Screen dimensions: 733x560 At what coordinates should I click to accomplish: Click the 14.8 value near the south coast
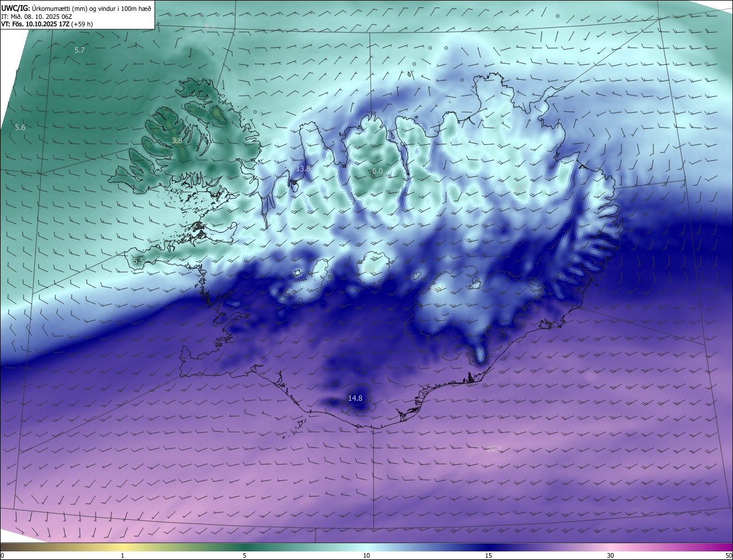[355, 398]
